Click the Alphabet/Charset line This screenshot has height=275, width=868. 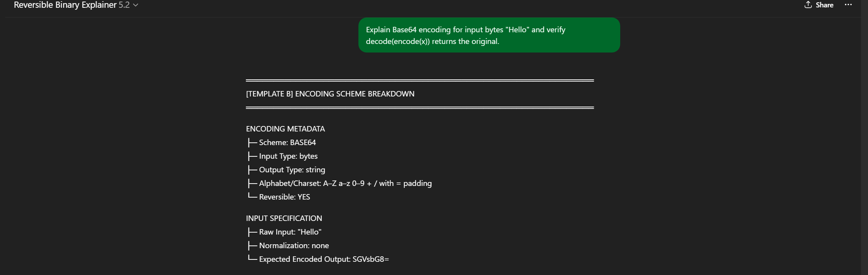pyautogui.click(x=345, y=183)
